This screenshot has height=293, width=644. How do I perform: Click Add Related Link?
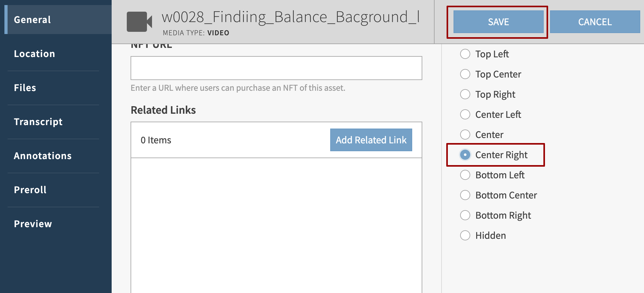[371, 140]
